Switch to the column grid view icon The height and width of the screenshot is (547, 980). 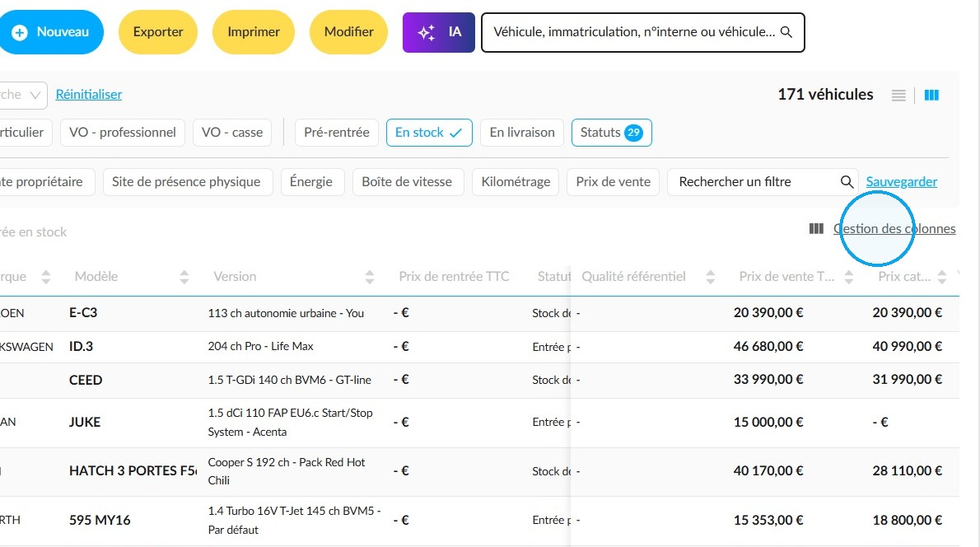click(931, 95)
